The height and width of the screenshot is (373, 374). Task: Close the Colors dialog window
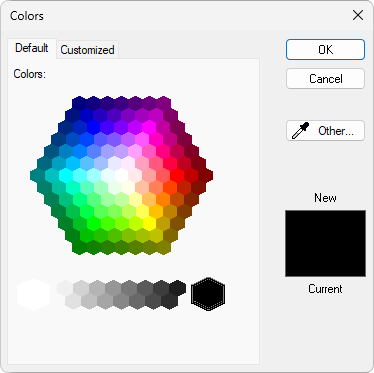358,15
